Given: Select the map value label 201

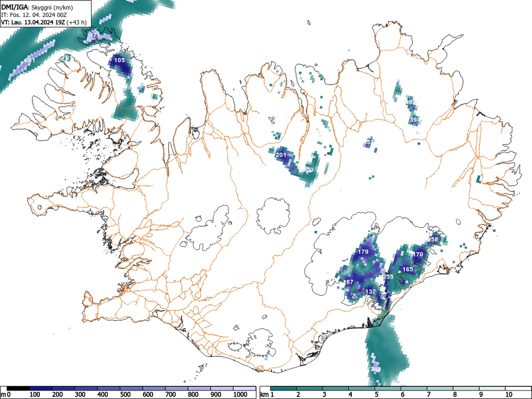Looking at the screenshot, I should (281, 155).
